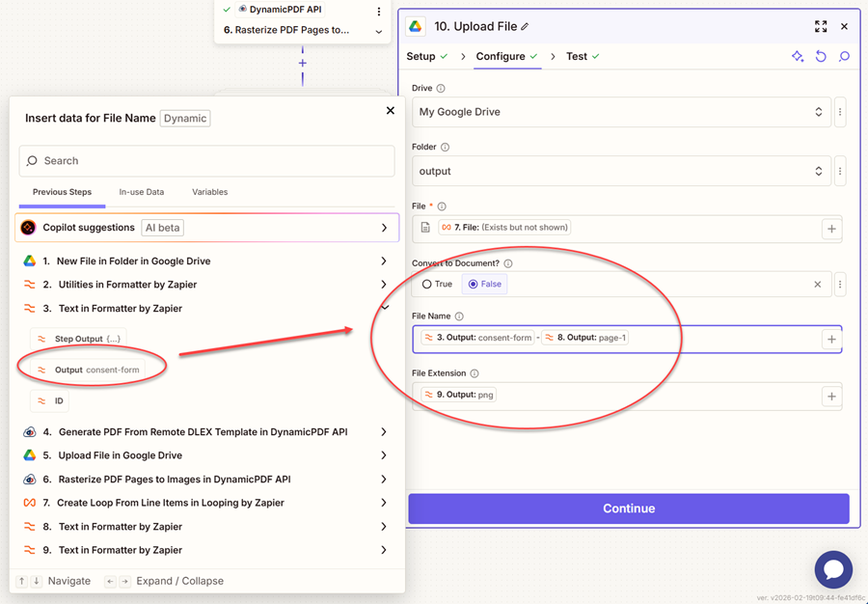The width and height of the screenshot is (868, 604).
Task: Click the plus button beside File field
Action: [x=831, y=229]
